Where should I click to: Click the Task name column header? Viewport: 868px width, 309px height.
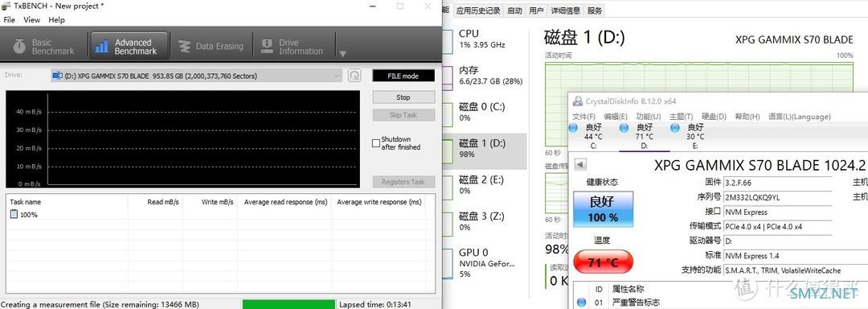coord(67,202)
